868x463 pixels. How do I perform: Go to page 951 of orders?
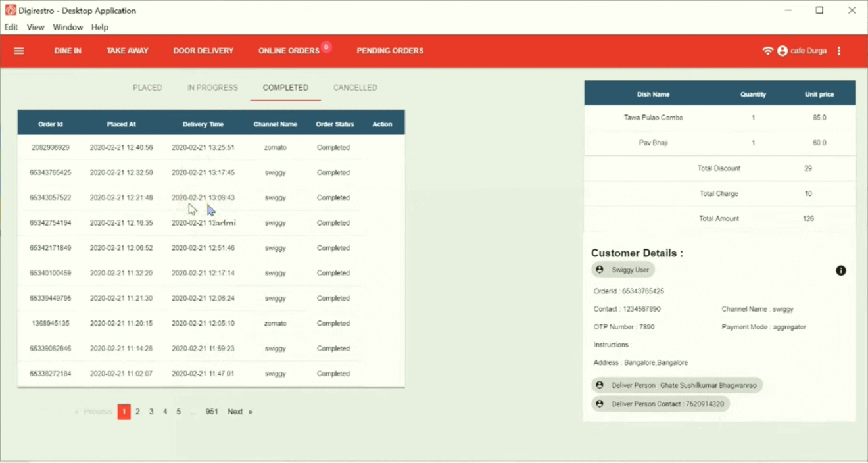tap(211, 411)
